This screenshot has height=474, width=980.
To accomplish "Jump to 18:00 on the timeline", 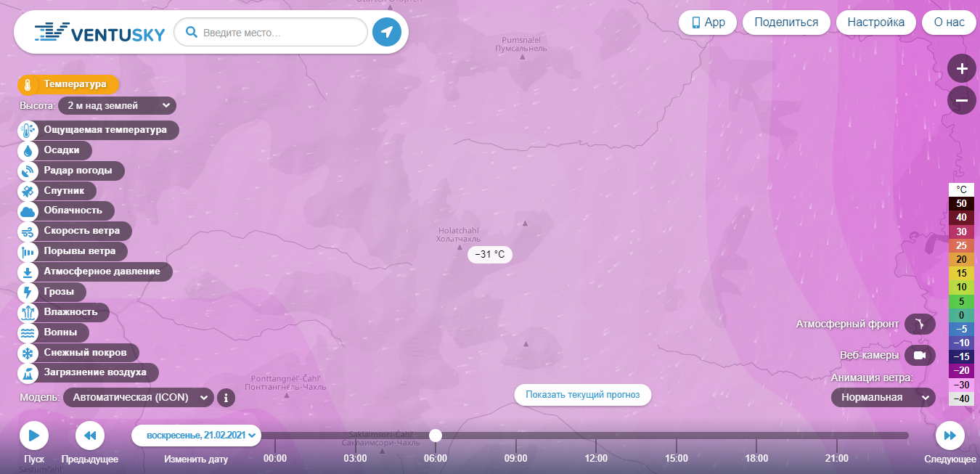I will coord(756,458).
